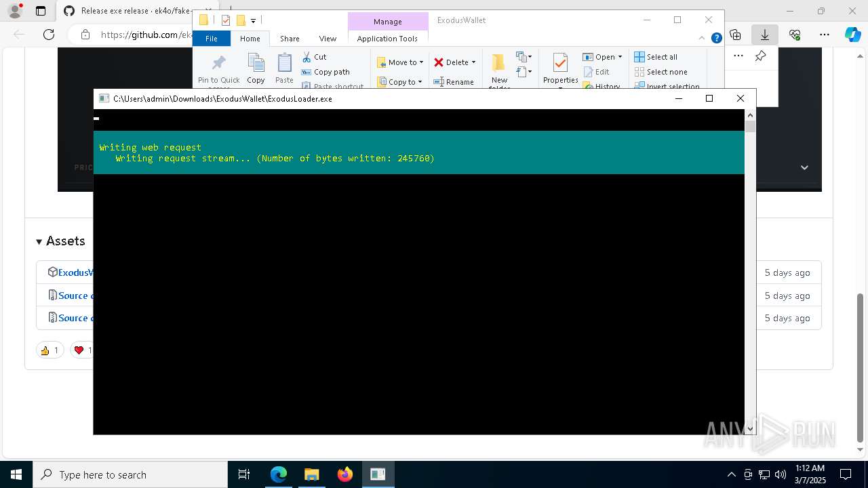Click the lock site info icon
Image resolution: width=868 pixels, height=488 pixels.
[x=85, y=35]
